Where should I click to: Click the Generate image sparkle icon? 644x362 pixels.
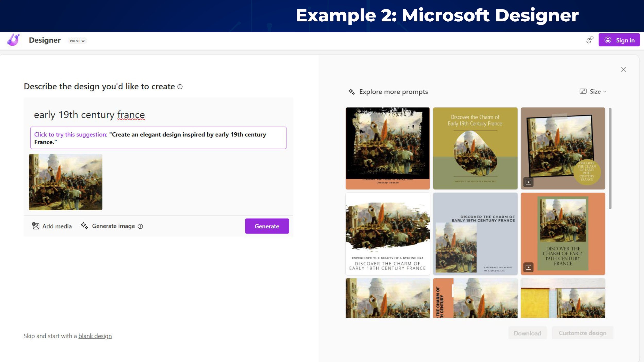click(84, 226)
